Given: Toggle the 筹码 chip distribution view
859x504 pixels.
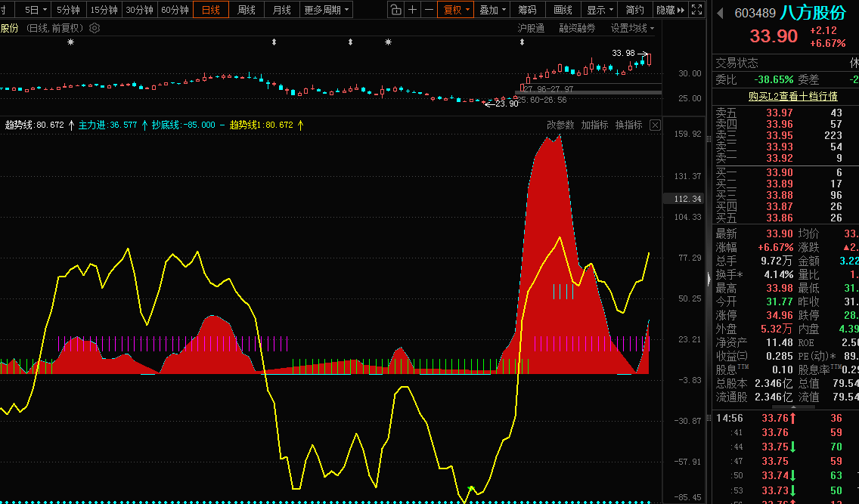Looking at the screenshot, I should click(x=527, y=10).
